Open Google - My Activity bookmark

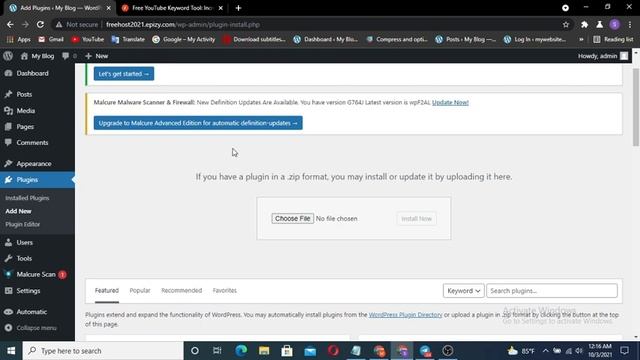(x=183, y=39)
